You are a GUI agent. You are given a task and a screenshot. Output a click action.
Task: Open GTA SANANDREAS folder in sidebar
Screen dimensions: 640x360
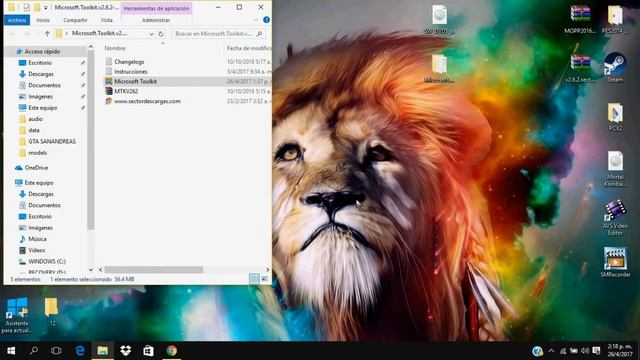coord(52,141)
